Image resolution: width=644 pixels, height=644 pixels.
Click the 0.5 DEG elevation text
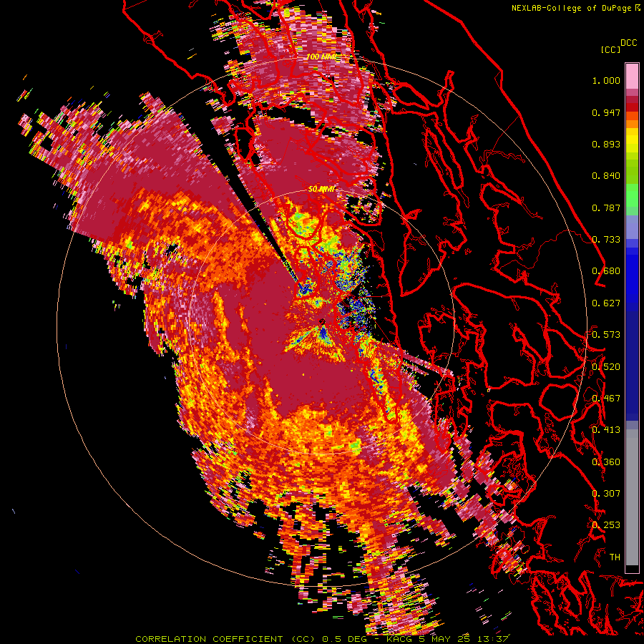[x=346, y=639]
